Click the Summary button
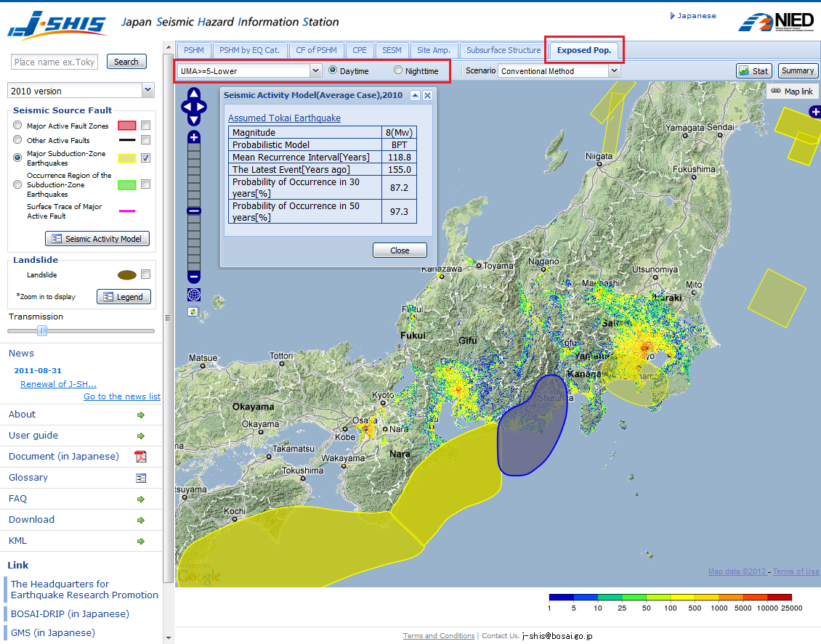 coord(797,70)
